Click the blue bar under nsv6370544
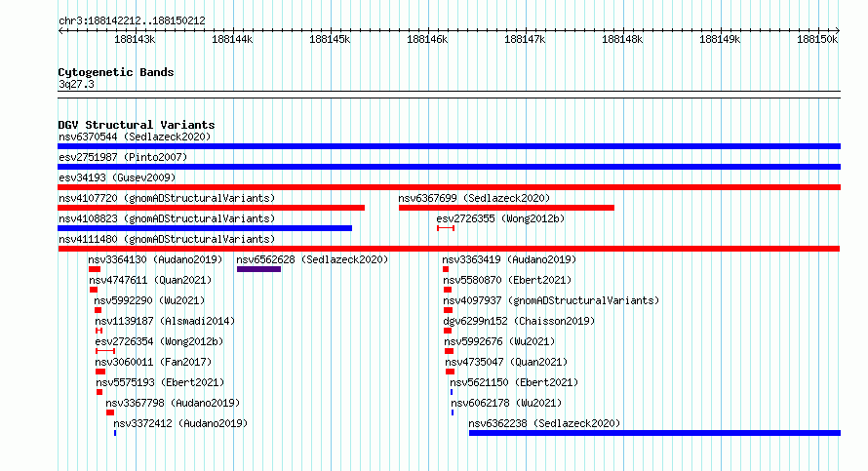 [449, 146]
